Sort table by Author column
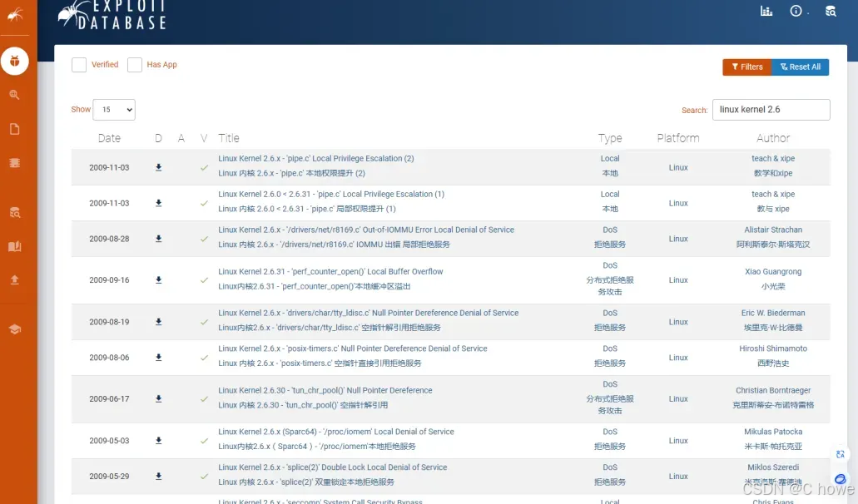 point(772,138)
